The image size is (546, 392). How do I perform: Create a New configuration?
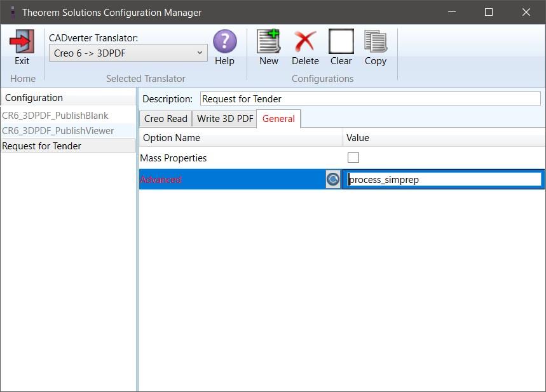268,41
